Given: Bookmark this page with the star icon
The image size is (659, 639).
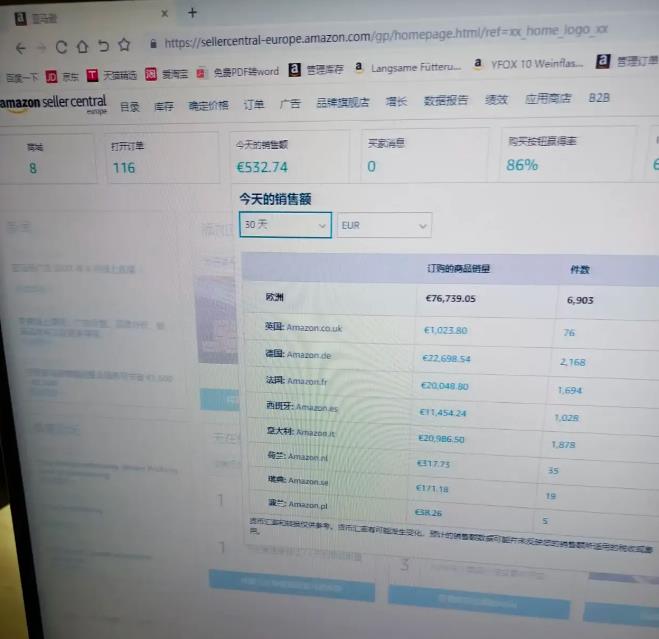Looking at the screenshot, I should pyautogui.click(x=124, y=44).
